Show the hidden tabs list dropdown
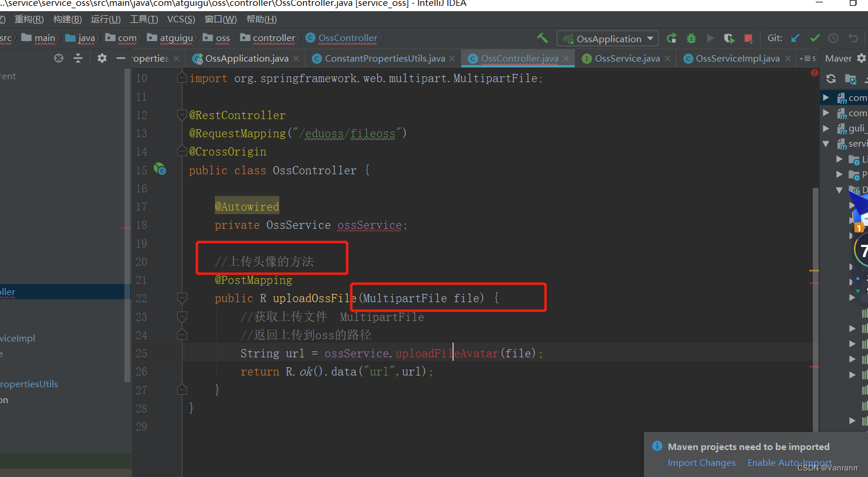Image resolution: width=868 pixels, height=477 pixels. click(808, 59)
